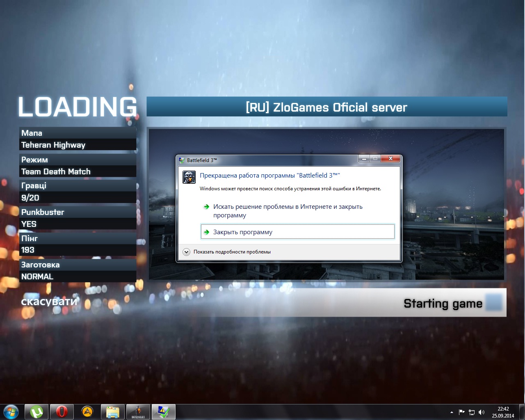Minimize the Battlefield 3 error dialog

[364, 158]
